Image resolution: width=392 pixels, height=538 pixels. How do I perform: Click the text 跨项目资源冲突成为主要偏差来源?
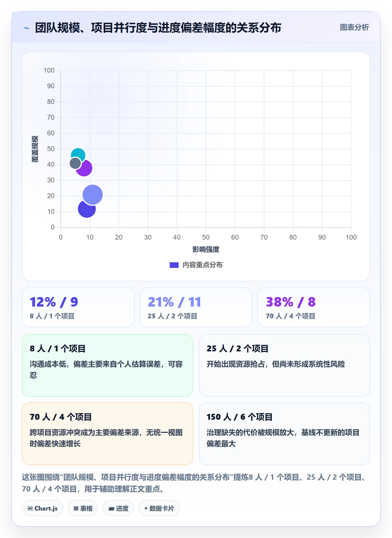tap(84, 432)
